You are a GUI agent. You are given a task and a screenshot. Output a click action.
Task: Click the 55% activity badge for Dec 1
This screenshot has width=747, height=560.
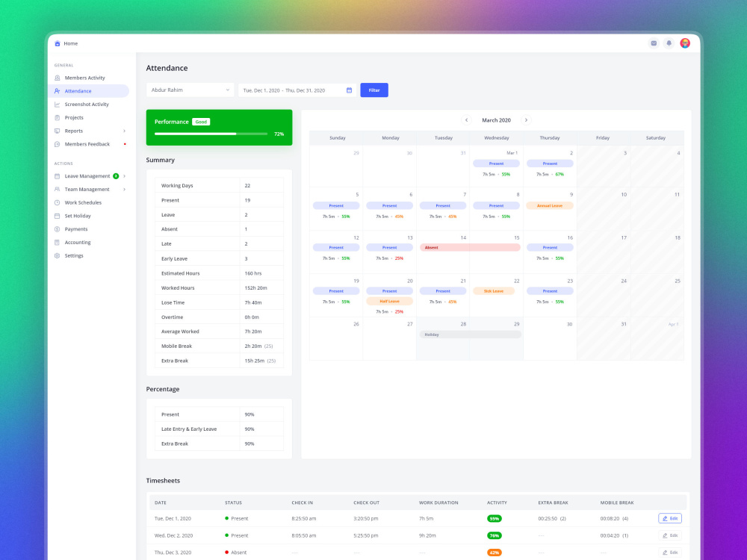tap(494, 519)
